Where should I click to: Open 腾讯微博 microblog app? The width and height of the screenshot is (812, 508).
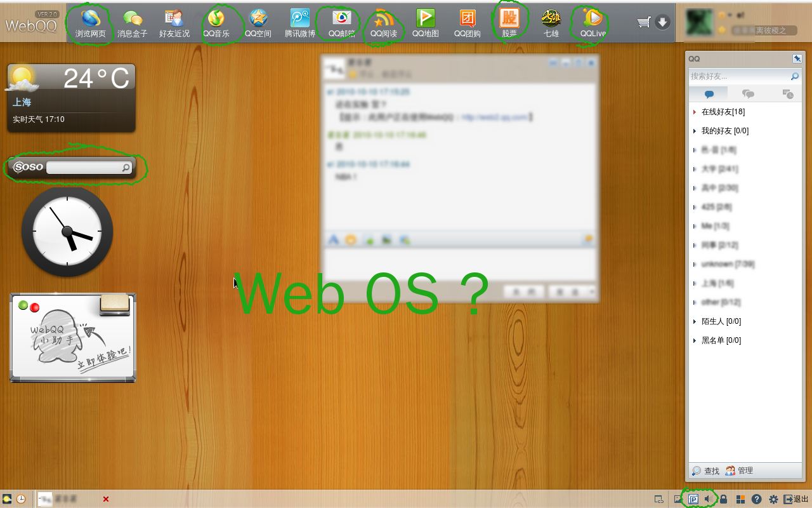[300, 23]
